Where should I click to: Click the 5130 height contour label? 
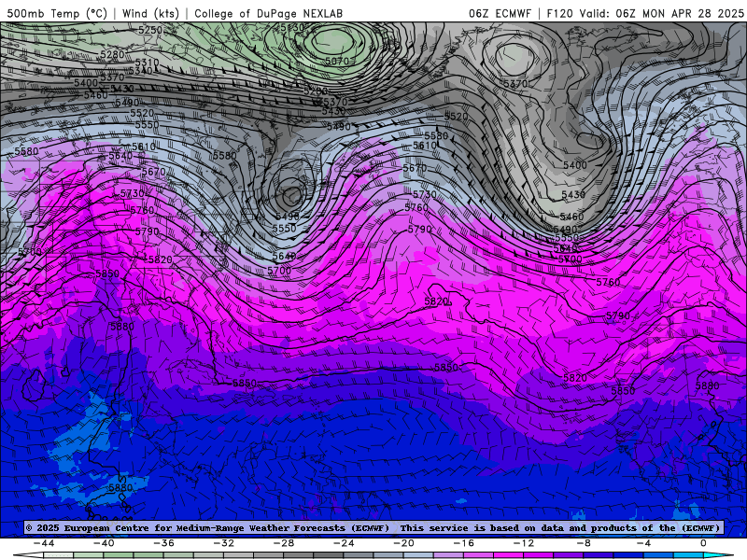coord(292,28)
